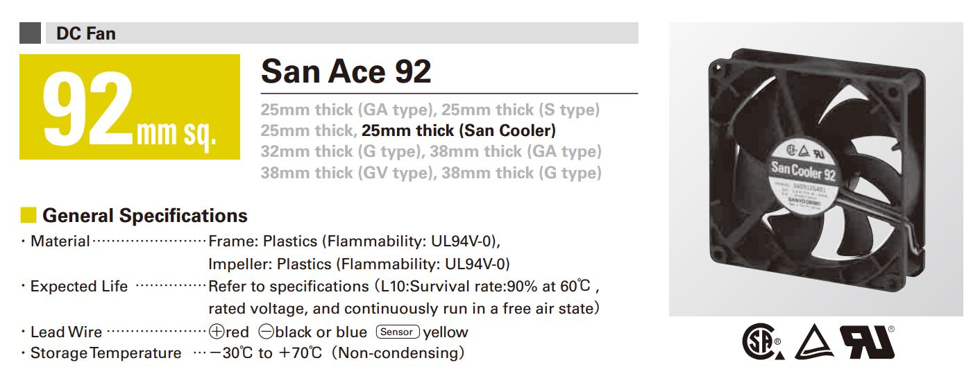Click the yellow 92 mm sq. banner
The height and width of the screenshot is (374, 980).
pyautogui.click(x=130, y=107)
